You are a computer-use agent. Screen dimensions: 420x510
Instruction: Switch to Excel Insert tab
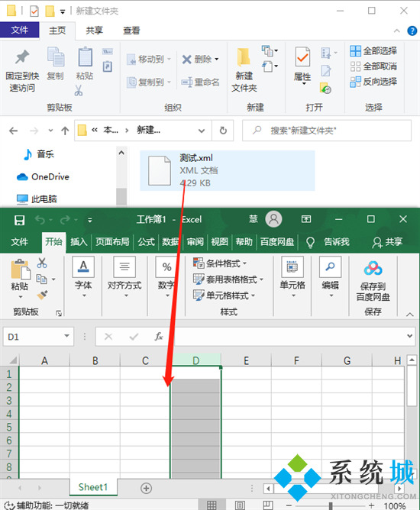point(79,242)
